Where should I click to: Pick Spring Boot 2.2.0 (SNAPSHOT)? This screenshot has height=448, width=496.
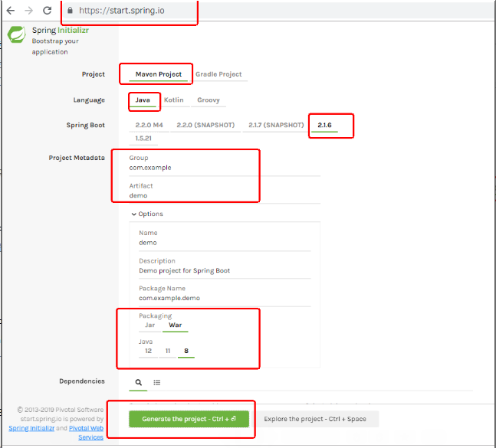coord(205,125)
